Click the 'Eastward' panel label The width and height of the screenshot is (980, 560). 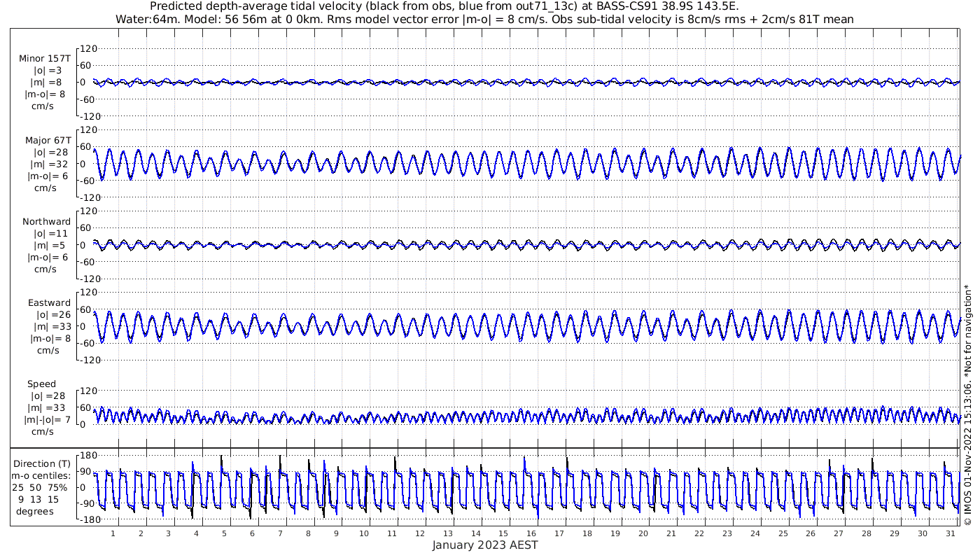point(50,302)
